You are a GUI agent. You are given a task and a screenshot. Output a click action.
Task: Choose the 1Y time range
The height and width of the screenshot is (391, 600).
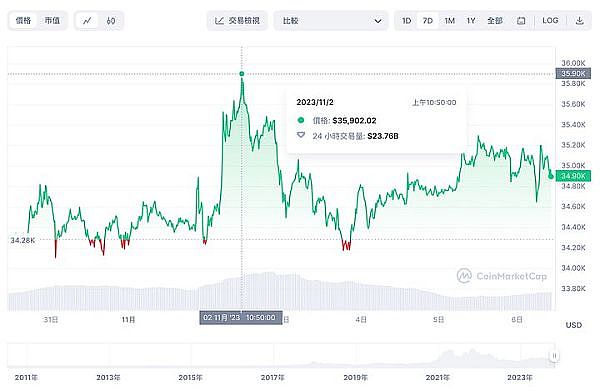(x=471, y=21)
